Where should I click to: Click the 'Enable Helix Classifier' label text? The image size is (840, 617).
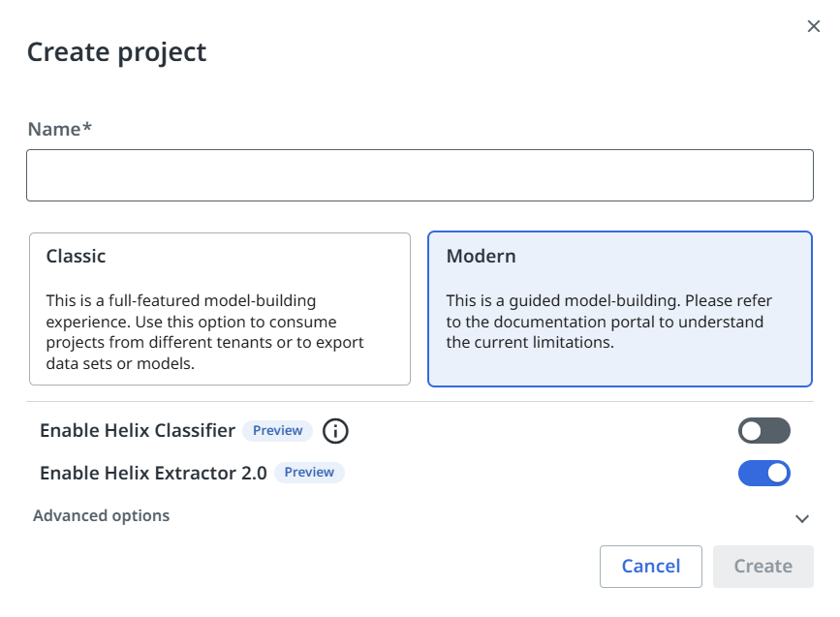point(138,431)
